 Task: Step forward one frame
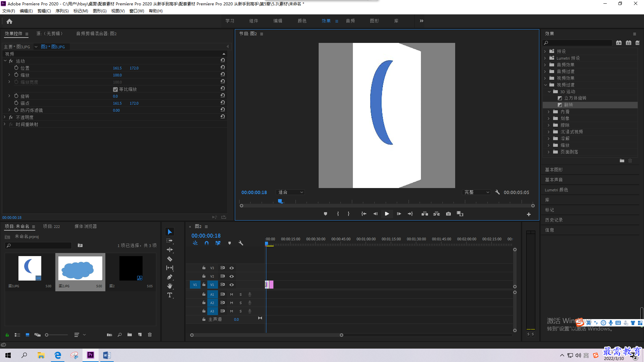click(399, 214)
